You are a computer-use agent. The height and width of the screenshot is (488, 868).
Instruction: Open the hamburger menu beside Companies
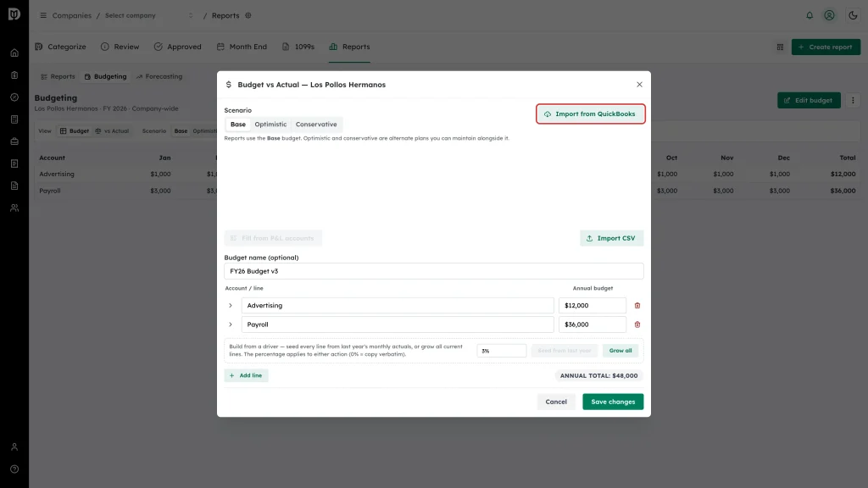click(x=43, y=15)
